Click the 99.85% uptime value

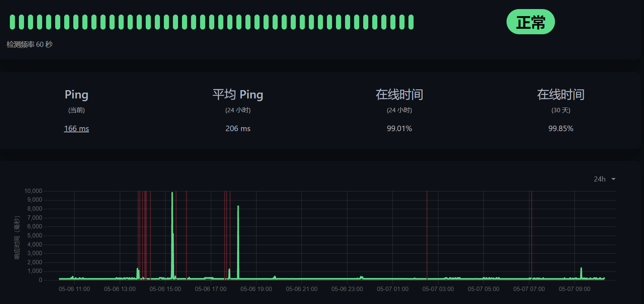(561, 129)
